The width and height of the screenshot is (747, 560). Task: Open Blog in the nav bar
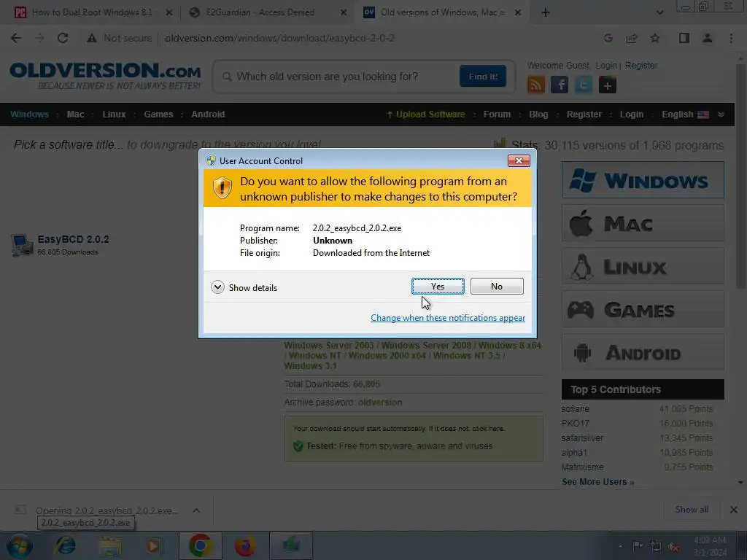point(538,114)
